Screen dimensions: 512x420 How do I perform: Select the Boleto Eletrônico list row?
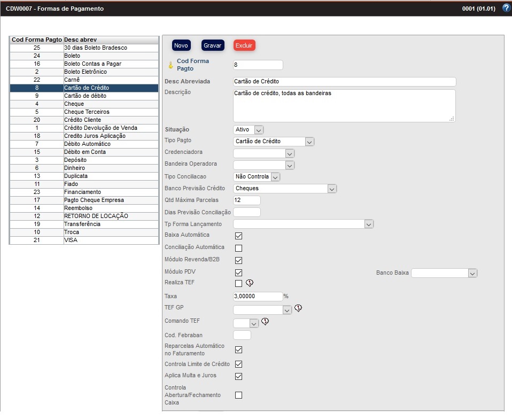click(x=84, y=72)
